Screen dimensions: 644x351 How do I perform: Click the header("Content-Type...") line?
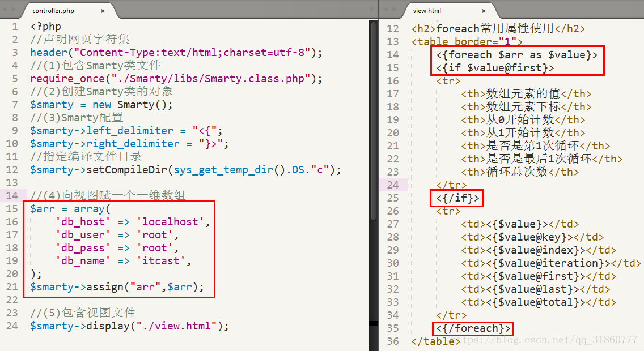point(176,53)
